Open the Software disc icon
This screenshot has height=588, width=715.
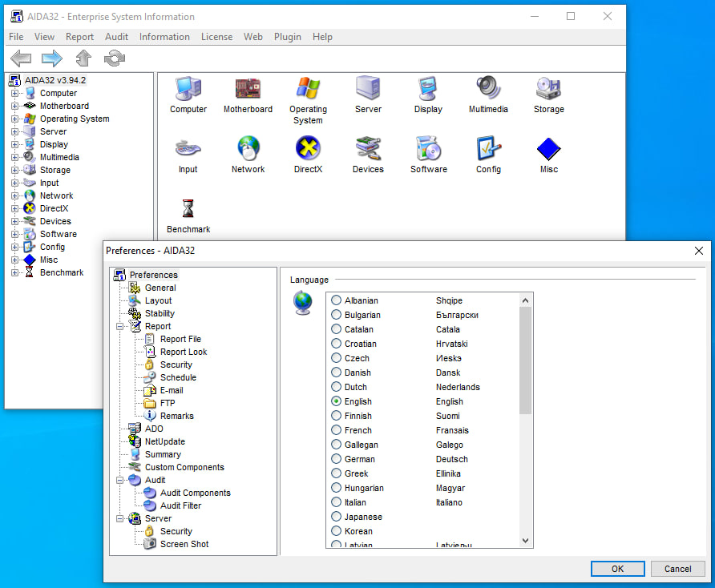click(x=428, y=148)
